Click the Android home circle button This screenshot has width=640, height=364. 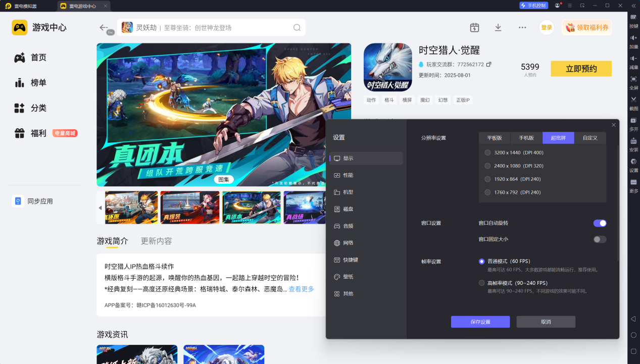point(633,335)
